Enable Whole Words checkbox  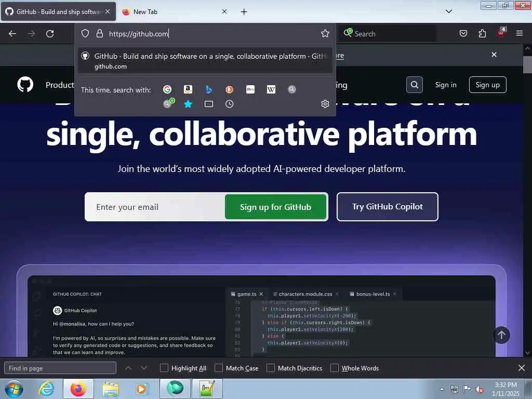(335, 368)
